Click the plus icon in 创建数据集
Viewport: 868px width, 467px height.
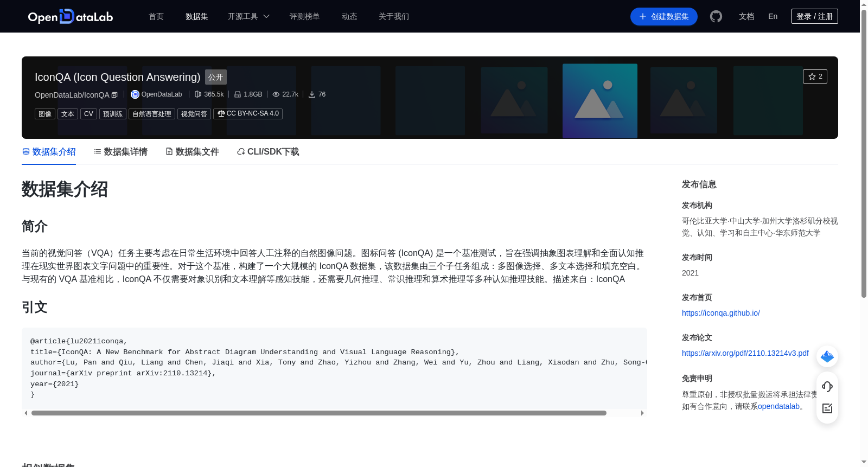click(643, 16)
